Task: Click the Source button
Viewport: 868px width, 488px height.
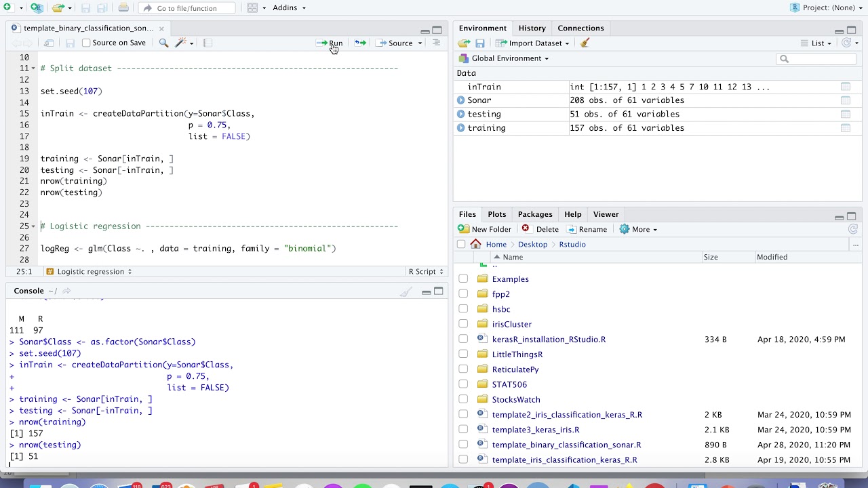Action: pyautogui.click(x=394, y=43)
